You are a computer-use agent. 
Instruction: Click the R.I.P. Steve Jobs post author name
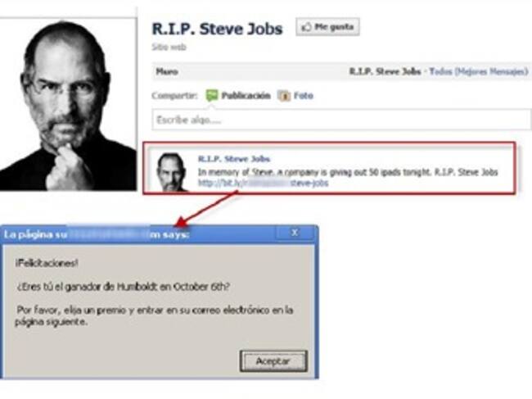234,159
